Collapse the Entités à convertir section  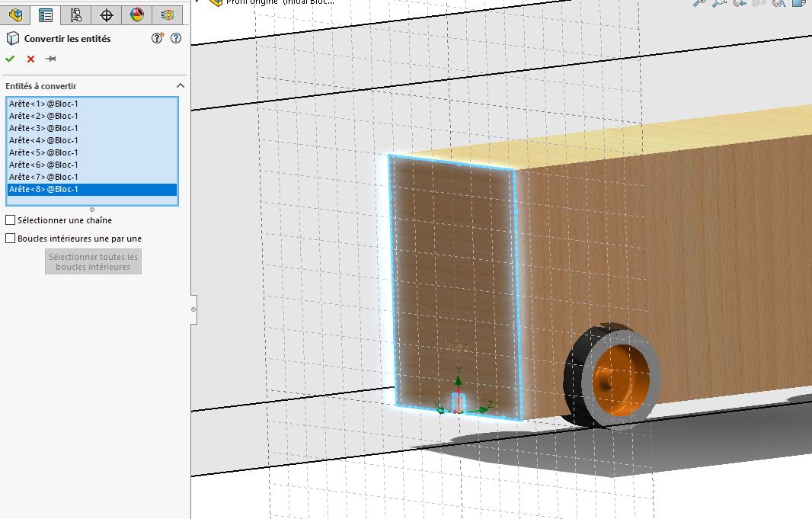tap(181, 85)
